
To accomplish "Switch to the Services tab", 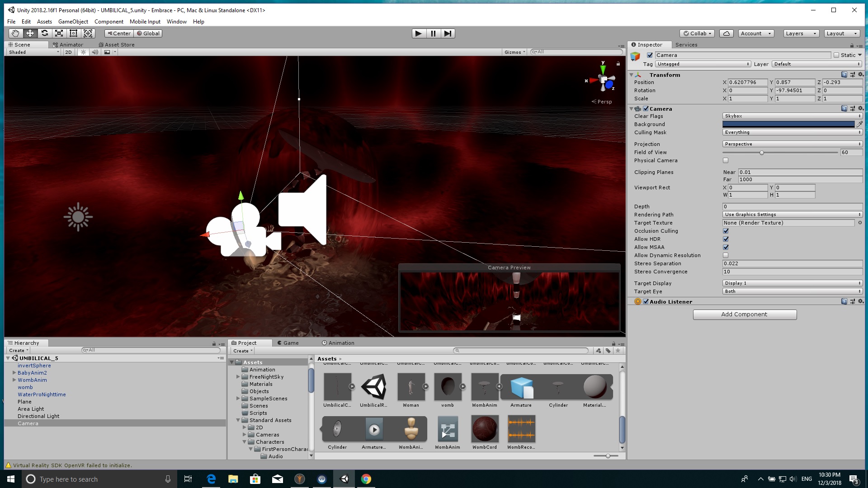I will point(686,45).
